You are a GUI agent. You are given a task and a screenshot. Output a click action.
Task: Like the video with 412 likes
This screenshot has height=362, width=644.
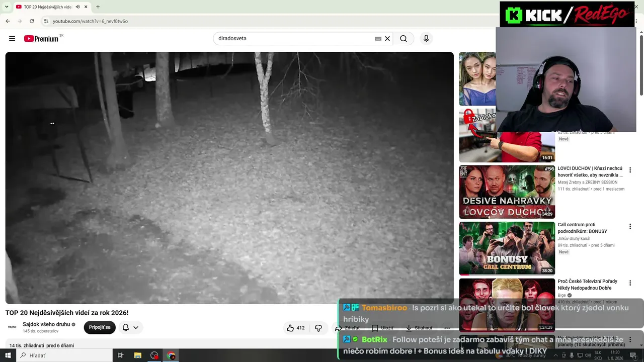click(x=296, y=328)
